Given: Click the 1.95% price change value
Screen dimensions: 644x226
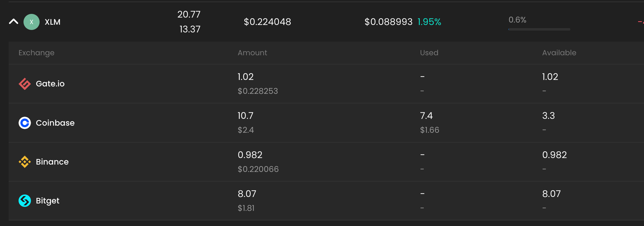Looking at the screenshot, I should (x=429, y=22).
